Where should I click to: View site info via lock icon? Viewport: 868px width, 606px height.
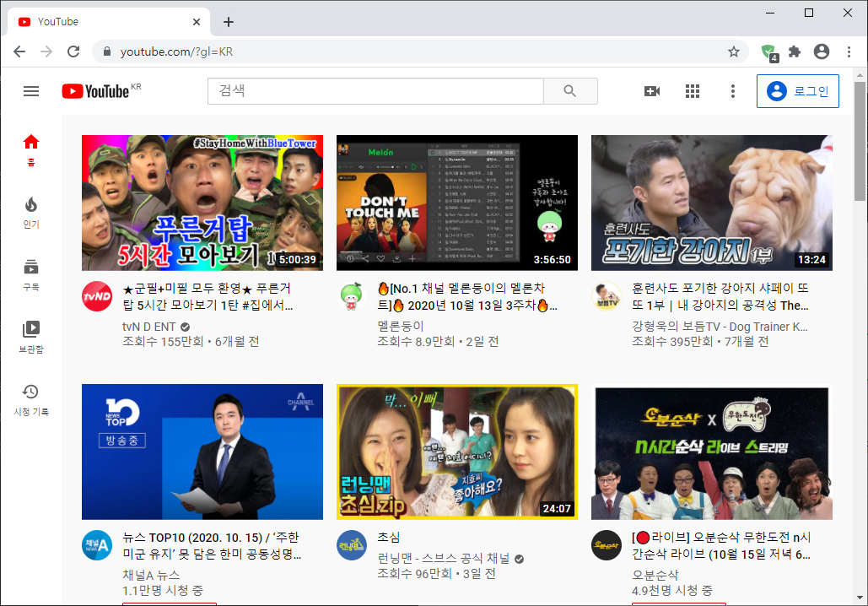(x=107, y=51)
